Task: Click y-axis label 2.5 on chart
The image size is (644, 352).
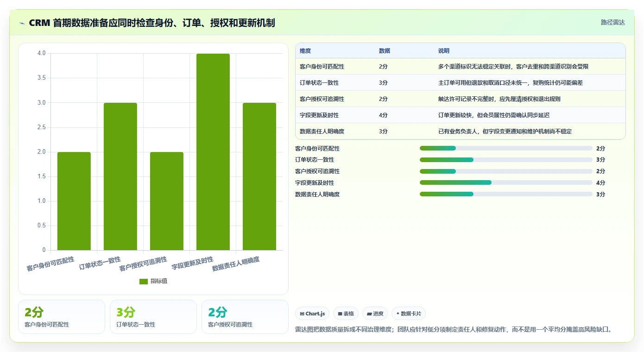Action: point(41,127)
